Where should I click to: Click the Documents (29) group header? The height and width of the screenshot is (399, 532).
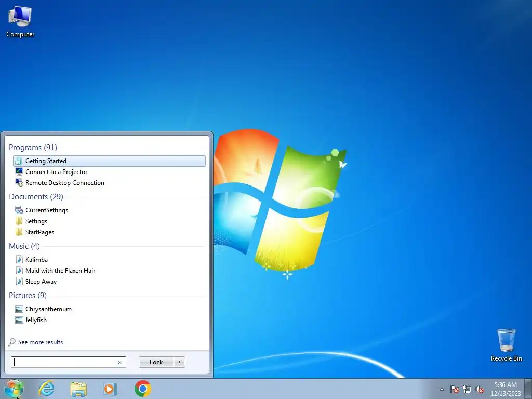coord(36,197)
